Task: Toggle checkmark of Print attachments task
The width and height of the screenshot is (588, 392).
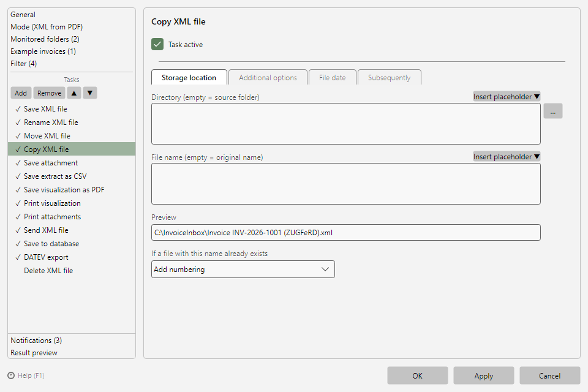Action: [18, 217]
